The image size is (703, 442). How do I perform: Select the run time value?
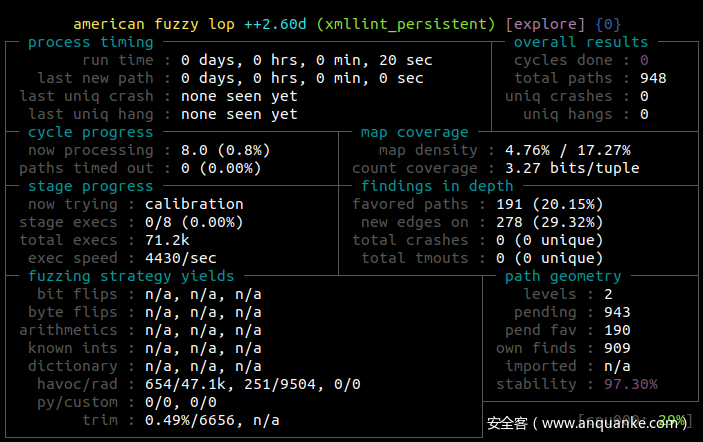tap(306, 60)
